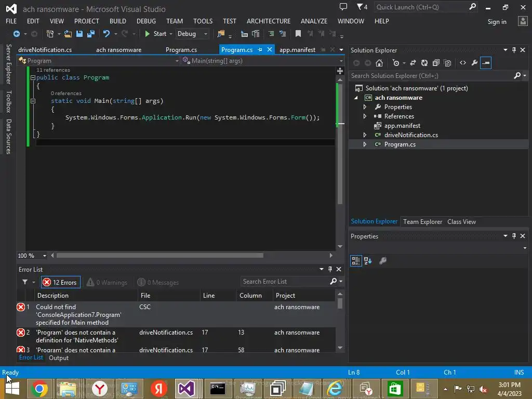Open the BUILD menu
This screenshot has width=532, height=399.
click(118, 21)
